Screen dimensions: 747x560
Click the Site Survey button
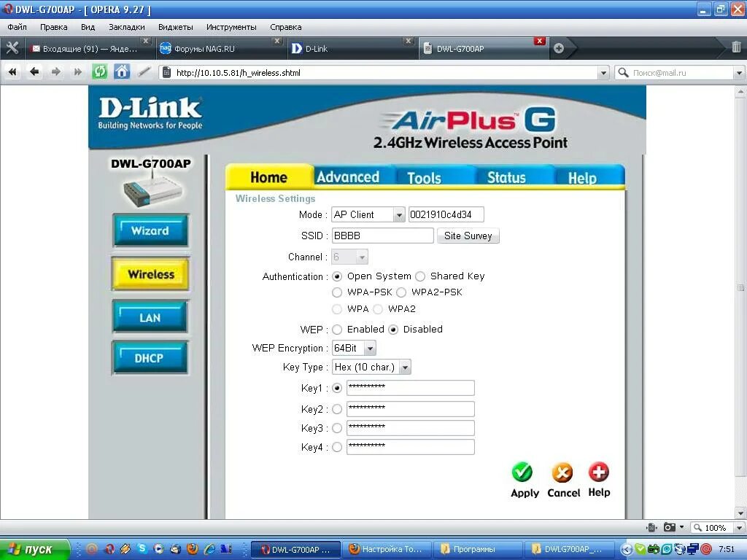coord(468,236)
